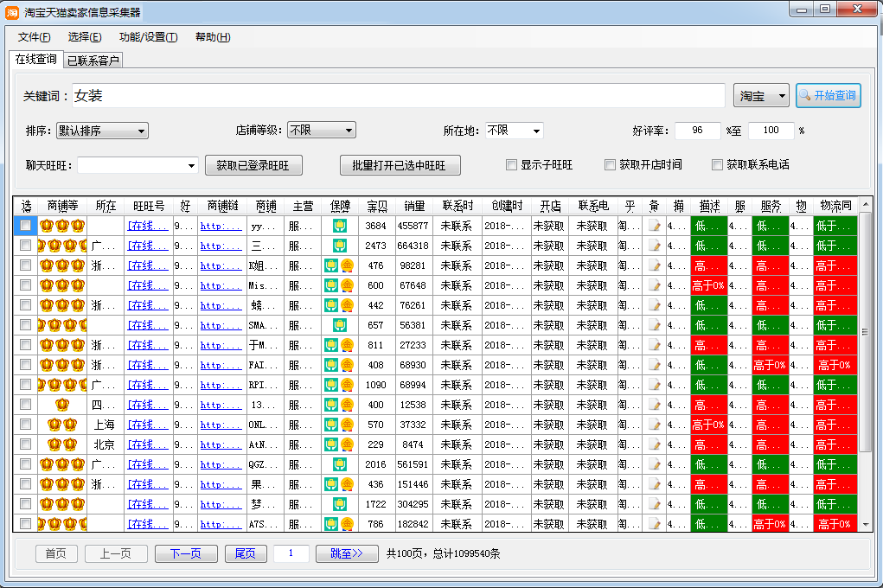Tick the first row's selection checkbox
The image size is (883, 588).
pyautogui.click(x=25, y=226)
